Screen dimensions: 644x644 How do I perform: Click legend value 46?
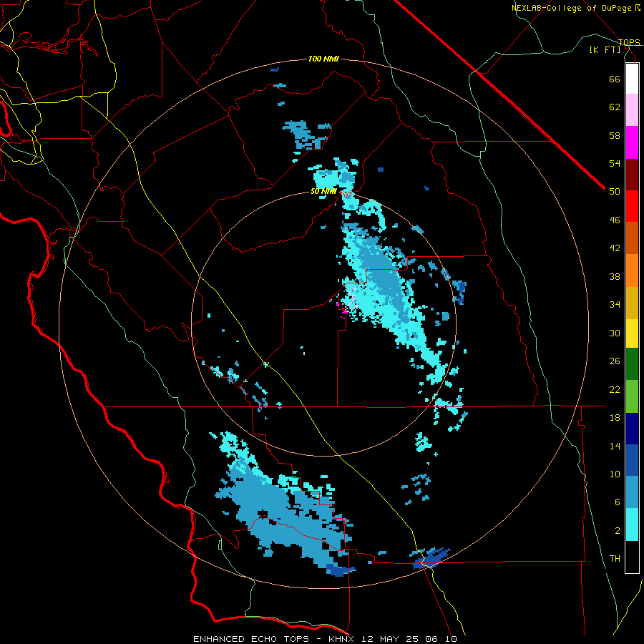pos(615,220)
